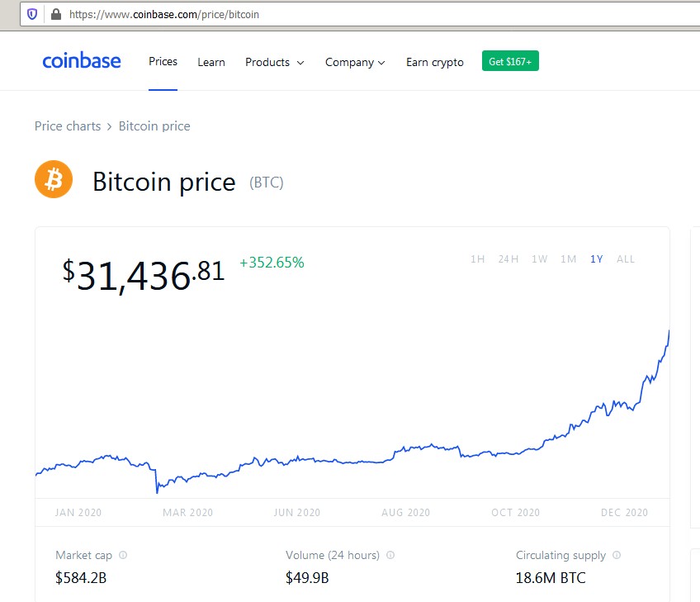Image resolution: width=700 pixels, height=602 pixels.
Task: Switch chart to 1W range
Action: 539,259
